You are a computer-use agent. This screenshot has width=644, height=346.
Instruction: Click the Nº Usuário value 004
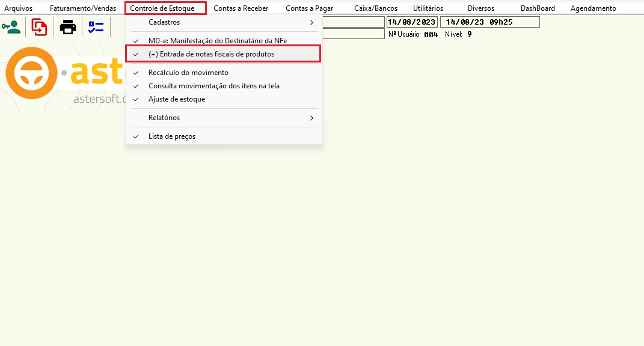431,34
